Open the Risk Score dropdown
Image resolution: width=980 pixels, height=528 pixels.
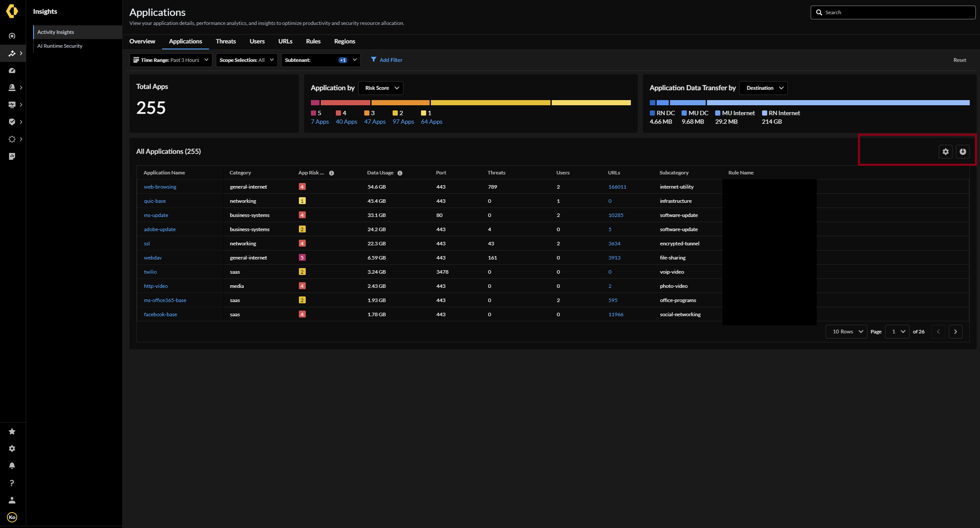(381, 88)
